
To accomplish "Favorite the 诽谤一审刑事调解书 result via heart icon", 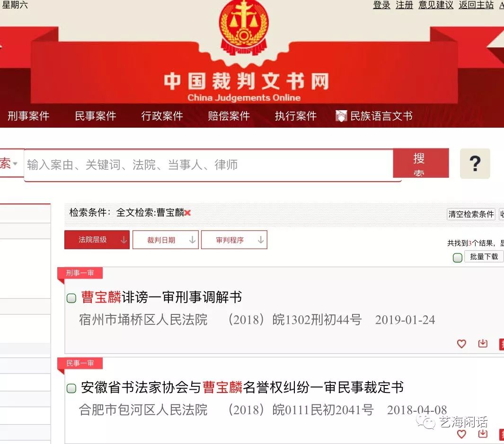I will (x=461, y=344).
